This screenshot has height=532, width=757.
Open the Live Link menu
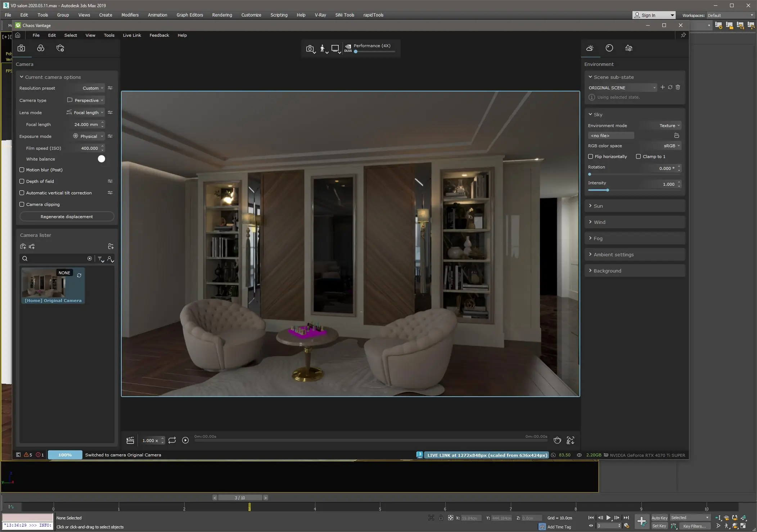tap(132, 35)
